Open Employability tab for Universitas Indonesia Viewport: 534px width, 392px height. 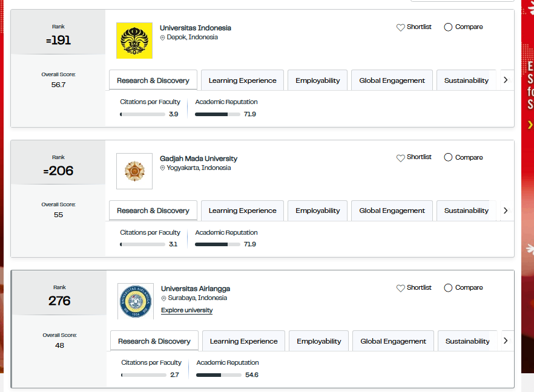tap(317, 80)
